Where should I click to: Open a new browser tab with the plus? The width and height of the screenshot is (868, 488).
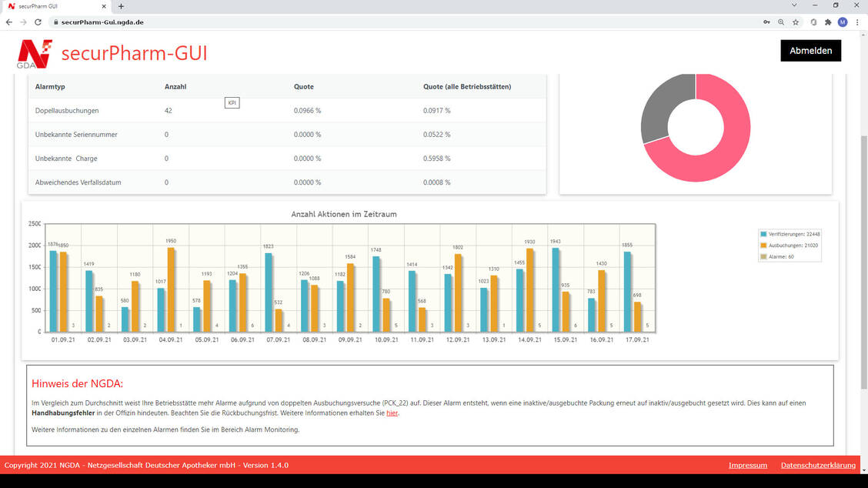(121, 6)
